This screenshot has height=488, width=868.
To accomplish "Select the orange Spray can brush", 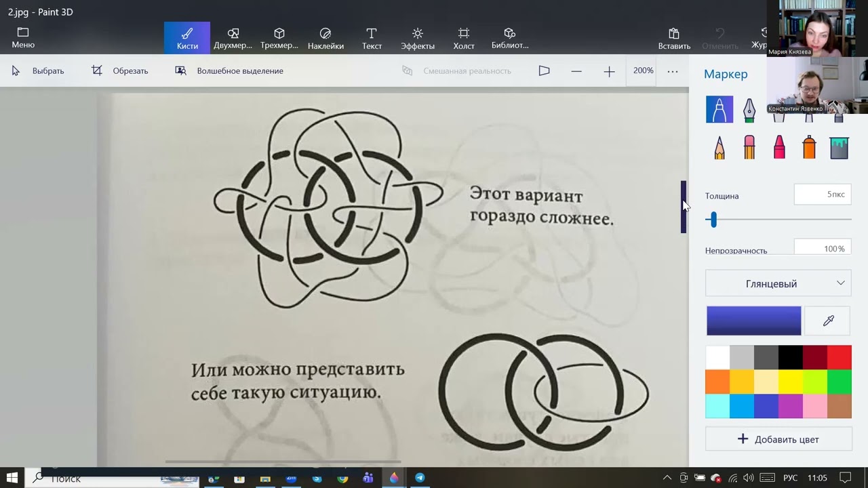I will pyautogui.click(x=809, y=147).
